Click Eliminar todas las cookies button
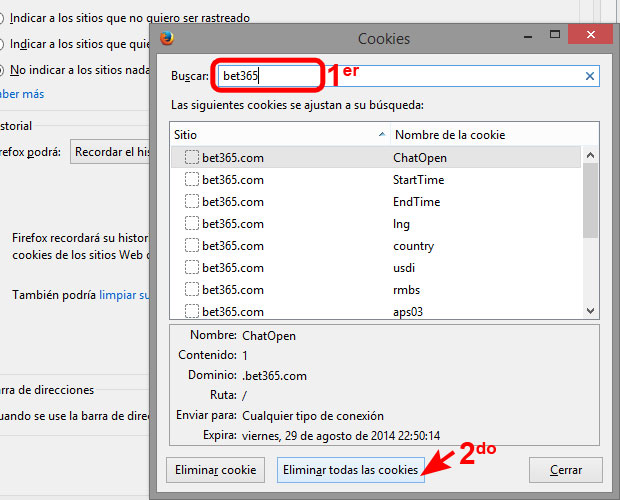This screenshot has height=500, width=620. [351, 470]
